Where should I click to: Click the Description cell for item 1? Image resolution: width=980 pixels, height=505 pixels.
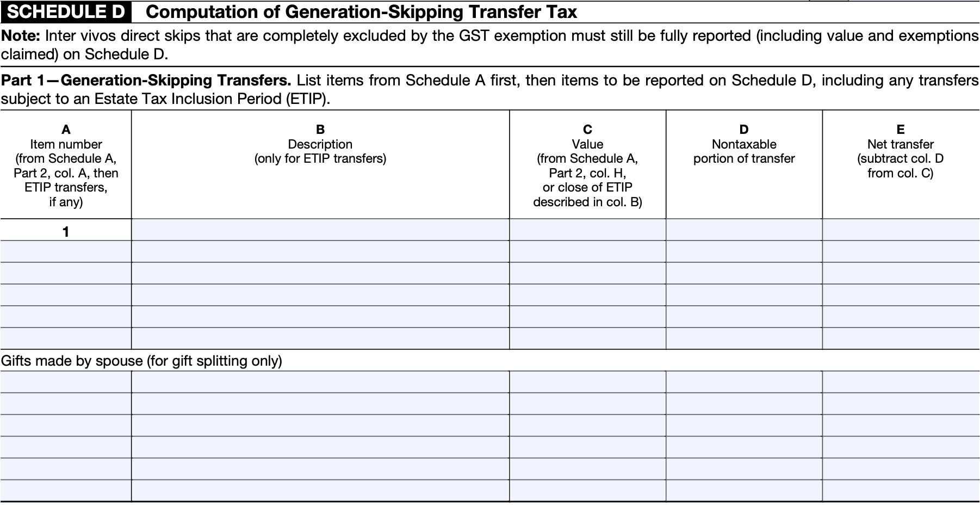pos(320,230)
